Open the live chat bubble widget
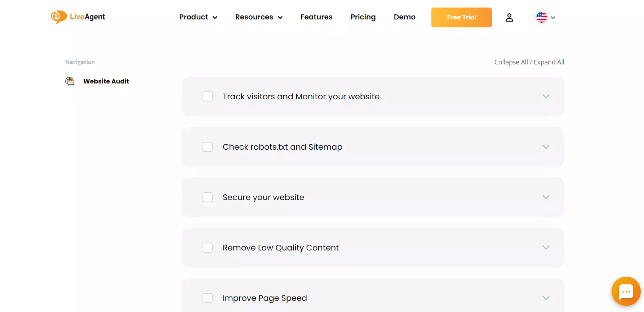Viewport: 644px width, 312px height. point(626,291)
